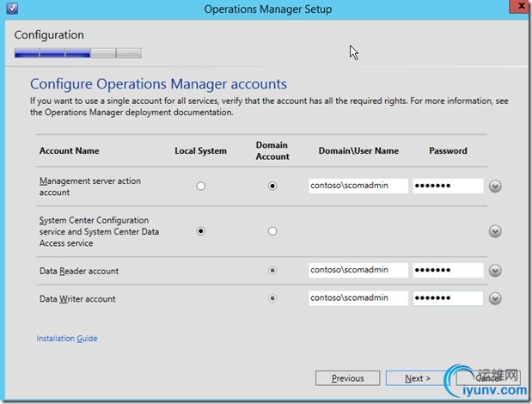Select Domain Account radio for Data Reader account

coord(272,271)
